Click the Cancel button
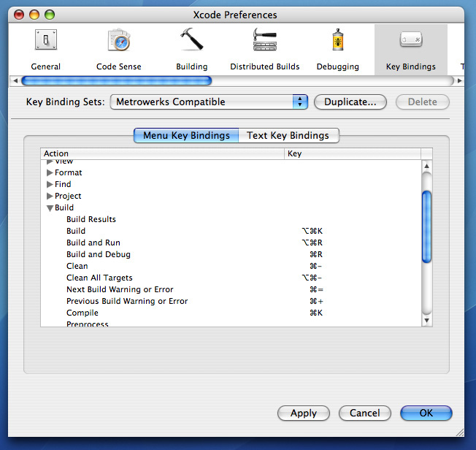This screenshot has width=476, height=450. click(364, 413)
